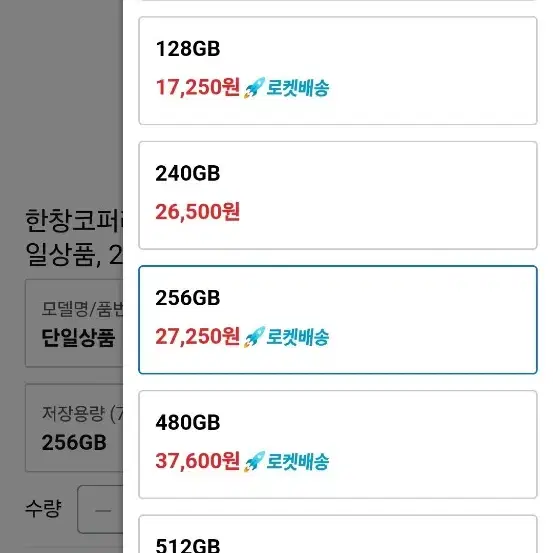
Task: Click the 26,500원 price text
Action: (198, 212)
